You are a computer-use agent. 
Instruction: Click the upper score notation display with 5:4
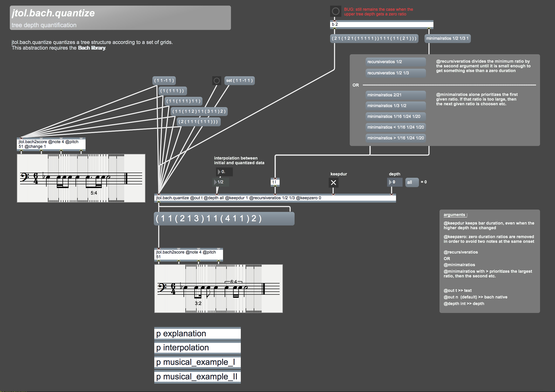point(81,178)
